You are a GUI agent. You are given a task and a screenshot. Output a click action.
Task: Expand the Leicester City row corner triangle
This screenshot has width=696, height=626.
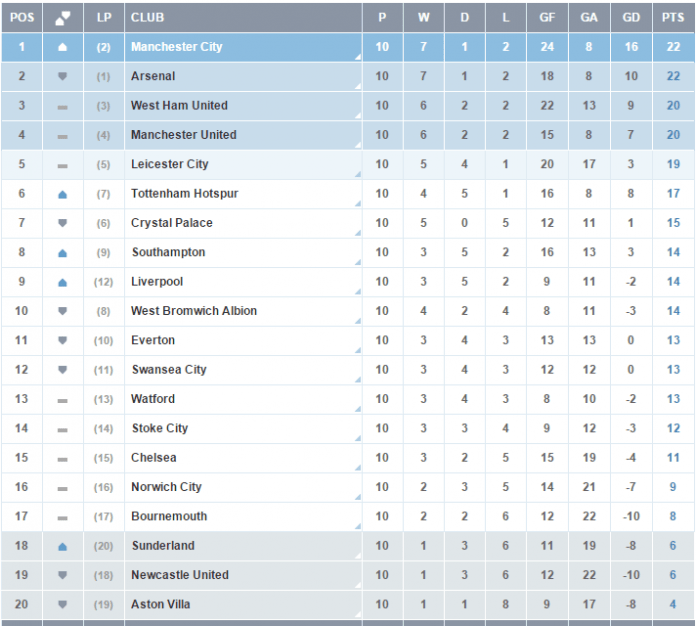[358, 174]
